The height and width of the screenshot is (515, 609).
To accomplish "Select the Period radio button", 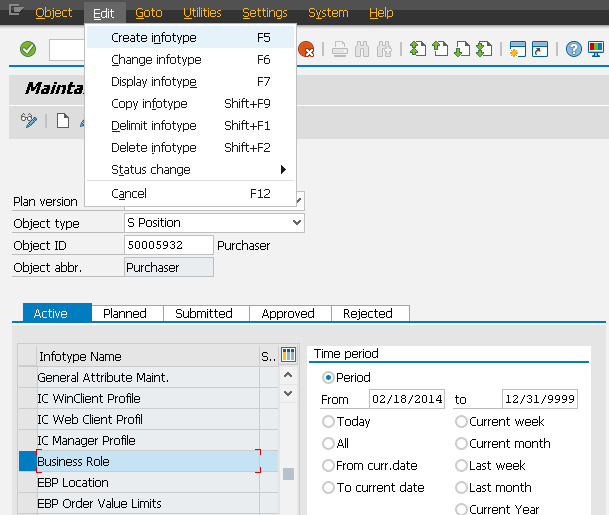I will pyautogui.click(x=328, y=378).
